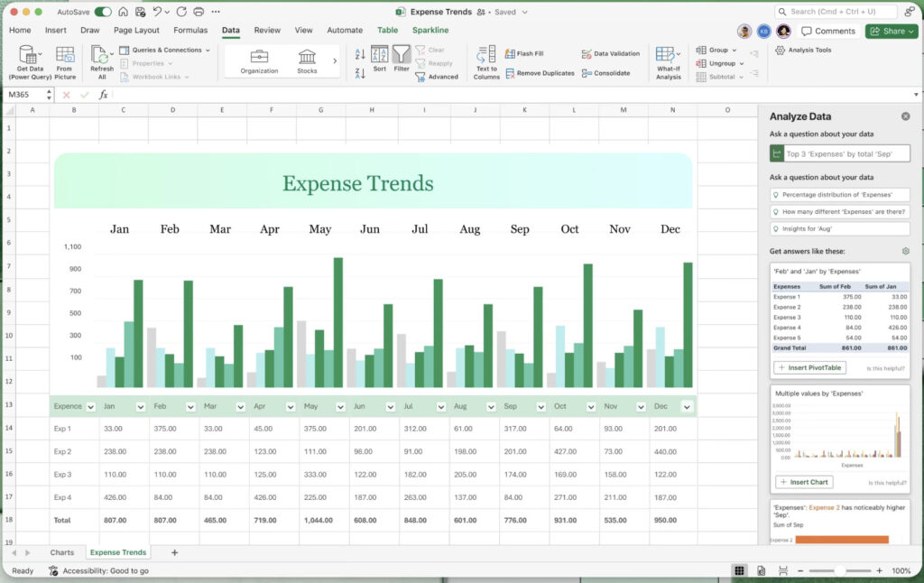Run Flash Fill
The height and width of the screenshot is (583, 924).
pos(526,52)
